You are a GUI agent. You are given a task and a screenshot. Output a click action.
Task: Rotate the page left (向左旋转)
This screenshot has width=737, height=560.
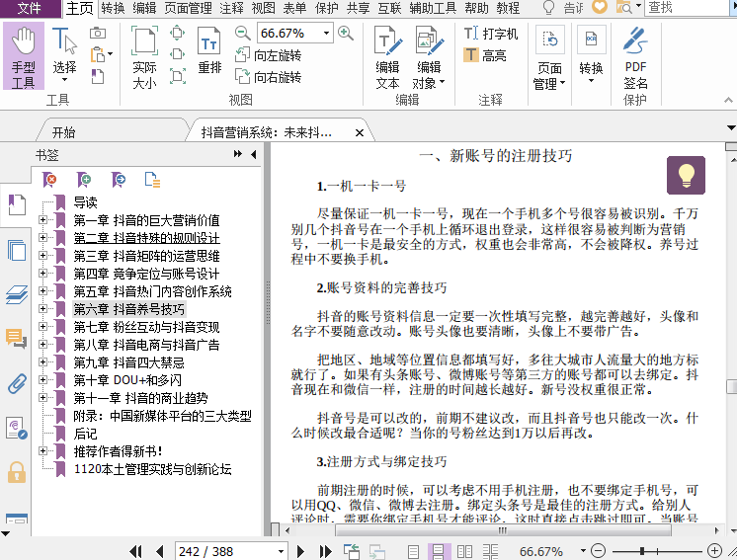coord(269,55)
